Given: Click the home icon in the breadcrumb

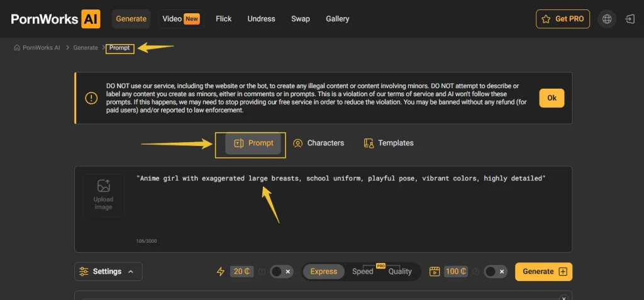Looking at the screenshot, I should point(17,48).
